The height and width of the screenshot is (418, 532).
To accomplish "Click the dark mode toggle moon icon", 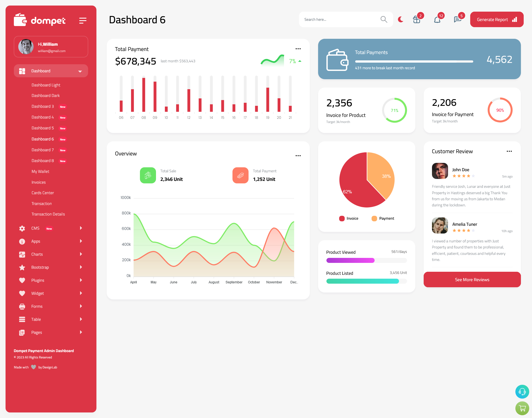I will tap(401, 19).
